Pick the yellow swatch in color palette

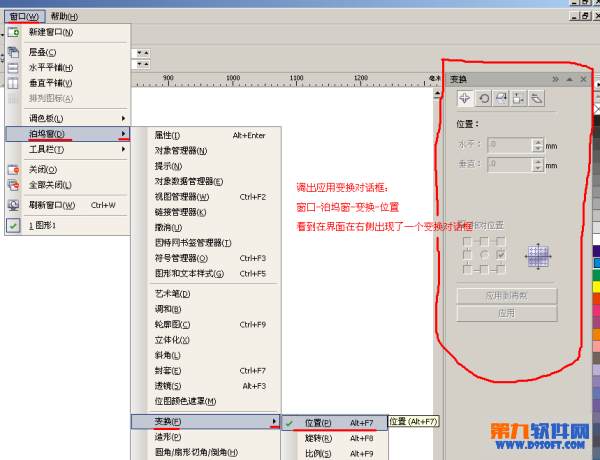click(597, 287)
